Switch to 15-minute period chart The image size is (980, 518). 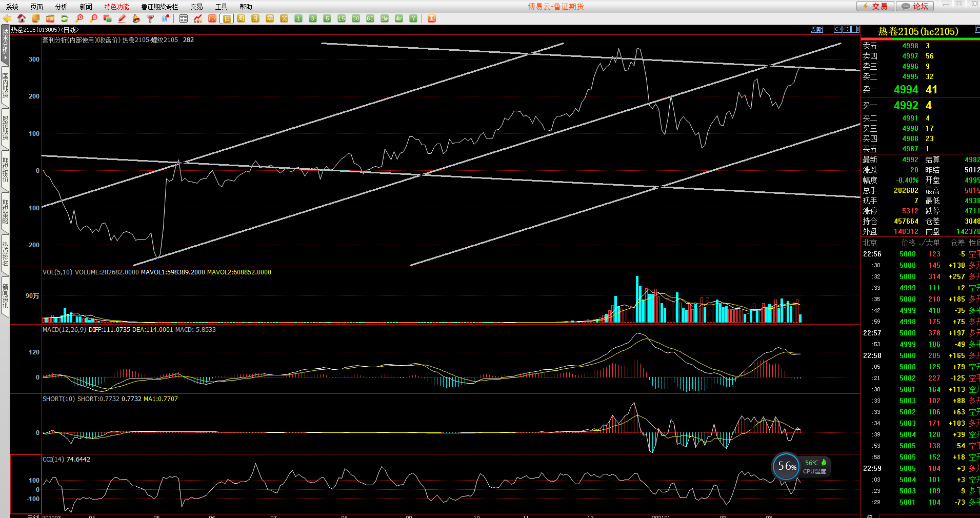pos(342,18)
